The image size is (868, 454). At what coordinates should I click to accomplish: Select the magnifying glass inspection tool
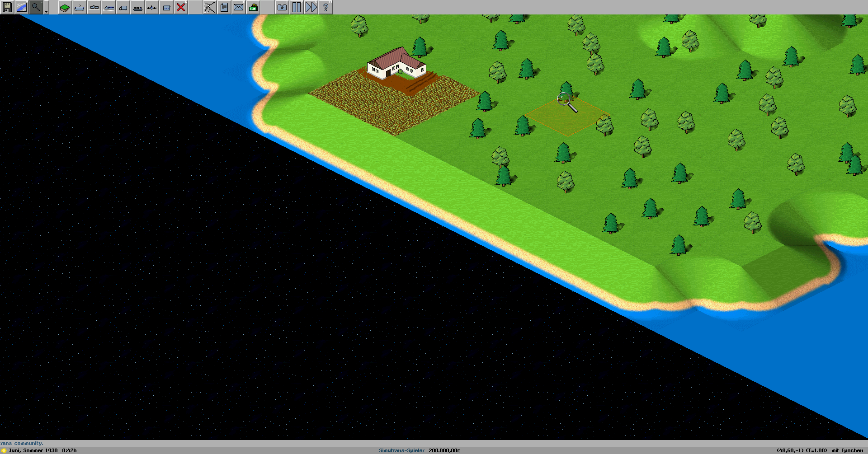point(36,7)
